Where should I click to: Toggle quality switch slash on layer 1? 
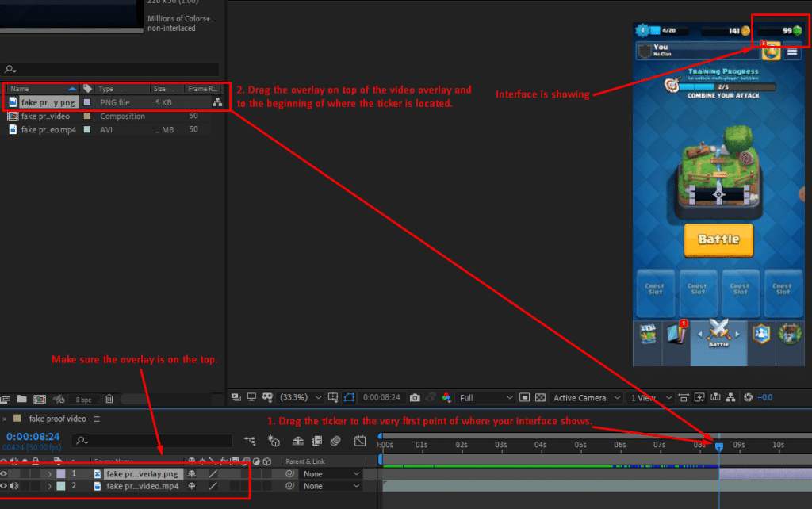213,474
